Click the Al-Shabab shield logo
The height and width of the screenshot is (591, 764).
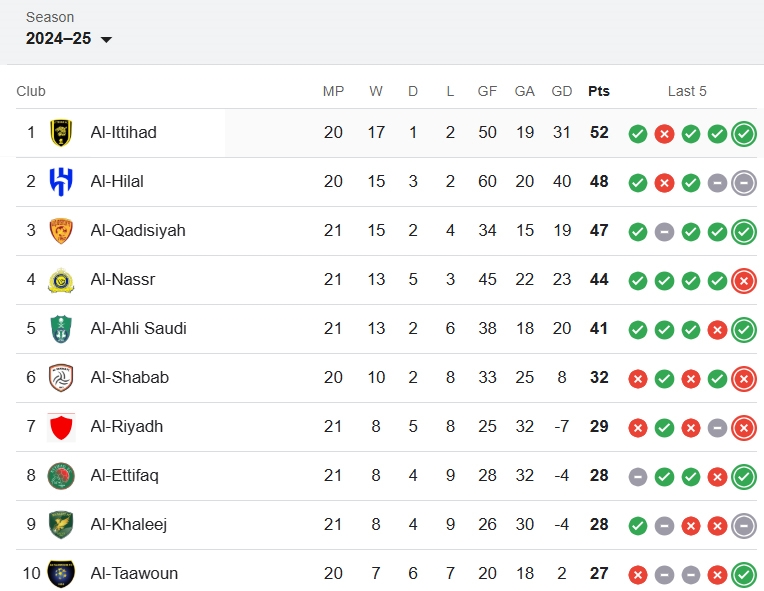tap(61, 378)
